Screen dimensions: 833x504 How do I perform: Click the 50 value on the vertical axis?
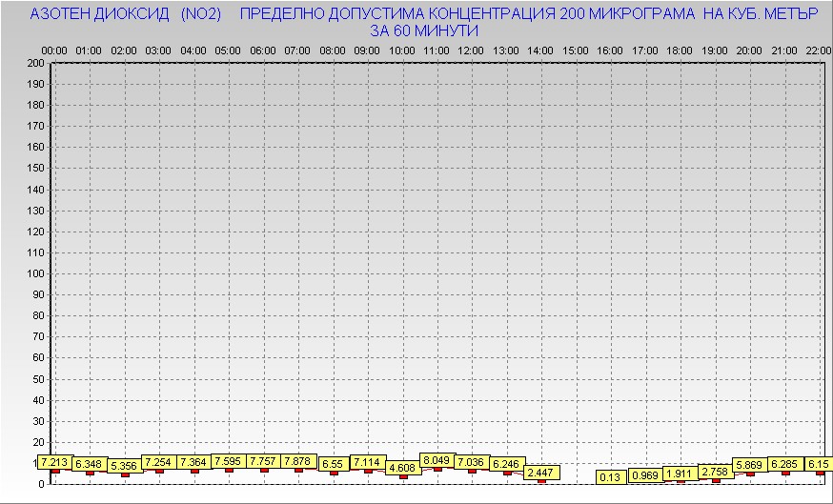click(x=38, y=378)
